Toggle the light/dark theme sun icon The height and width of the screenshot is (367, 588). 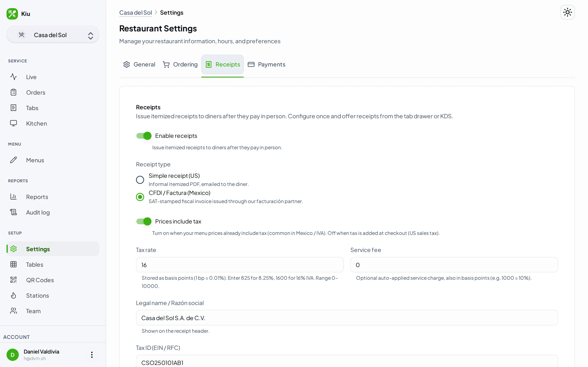pyautogui.click(x=567, y=12)
